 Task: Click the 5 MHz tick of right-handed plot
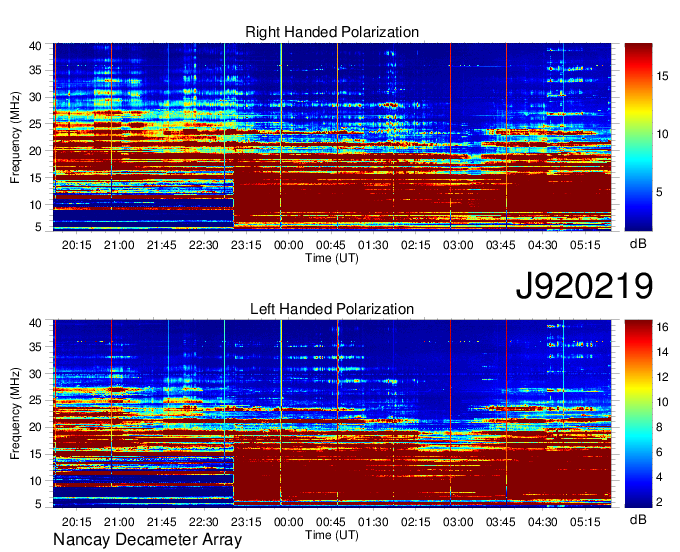pyautogui.click(x=39, y=227)
